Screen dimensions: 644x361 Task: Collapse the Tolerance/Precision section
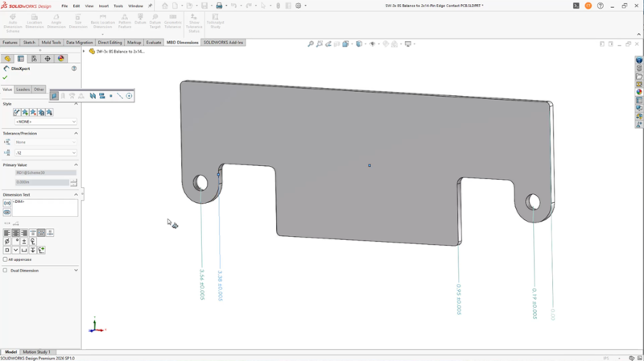tap(76, 133)
